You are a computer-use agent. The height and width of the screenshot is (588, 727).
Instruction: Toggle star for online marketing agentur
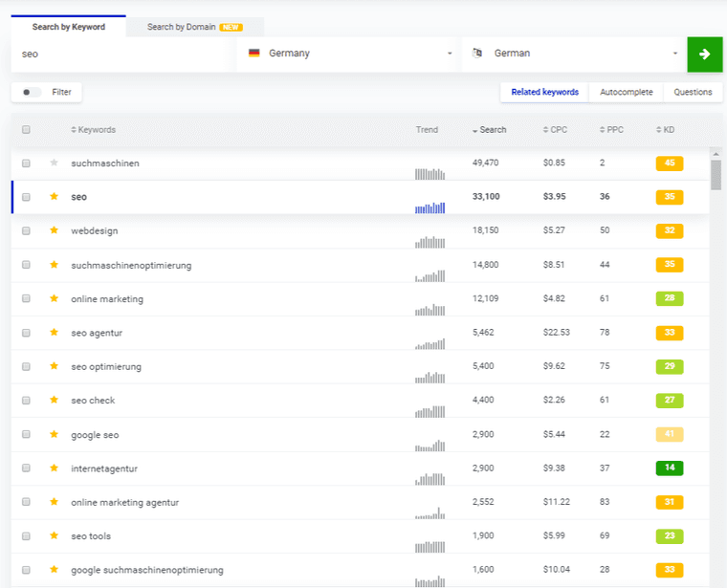coord(54,502)
